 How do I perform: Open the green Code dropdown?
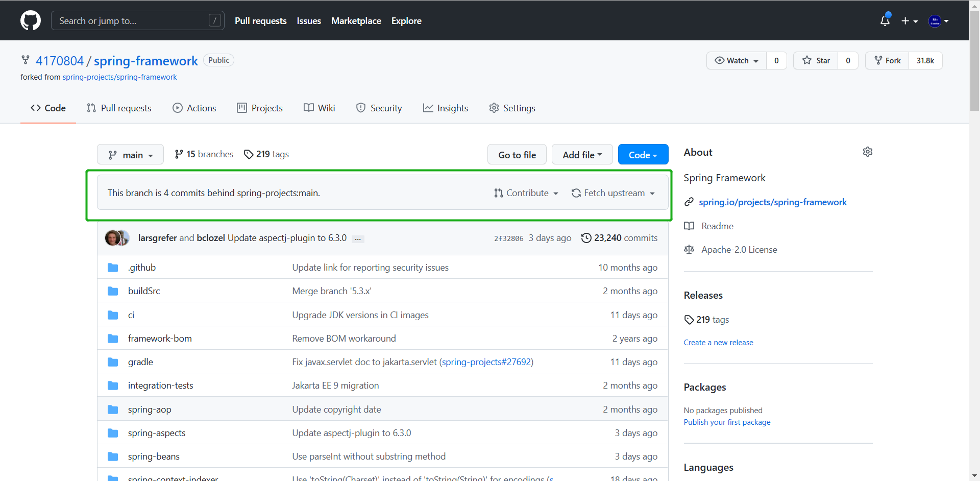pos(643,155)
